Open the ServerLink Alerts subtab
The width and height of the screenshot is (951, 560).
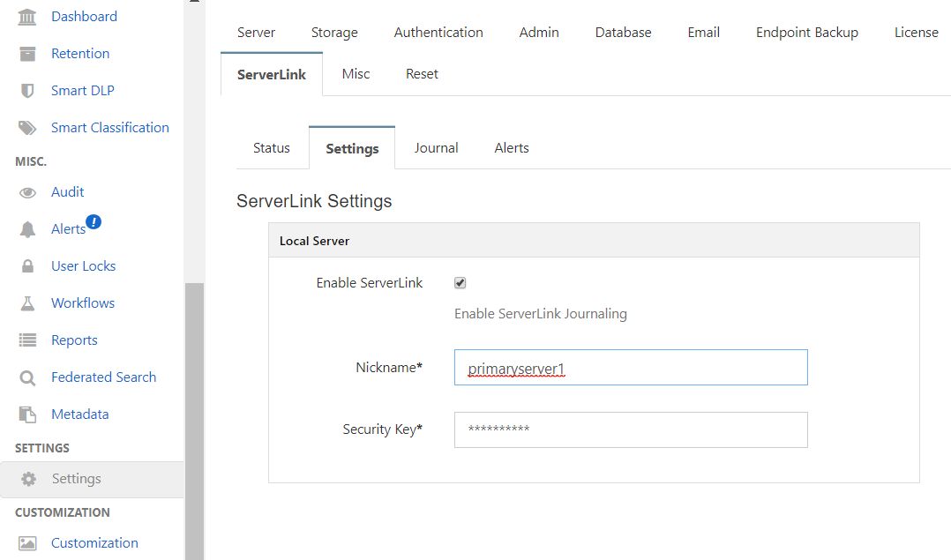point(512,148)
